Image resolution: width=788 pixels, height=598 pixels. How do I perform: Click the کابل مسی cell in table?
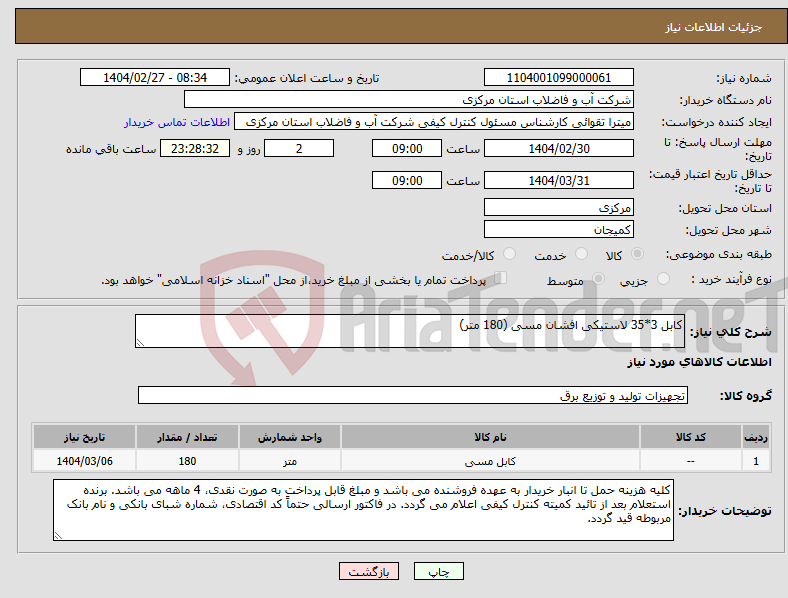point(490,461)
